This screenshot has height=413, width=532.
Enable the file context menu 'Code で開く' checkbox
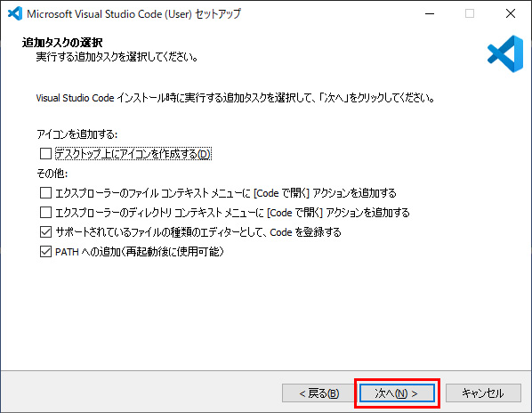(x=45, y=193)
